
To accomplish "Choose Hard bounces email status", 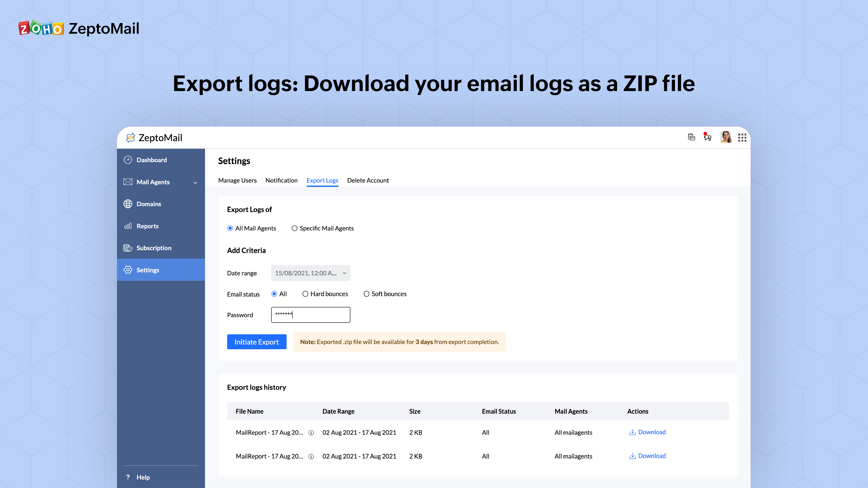I will (x=305, y=294).
